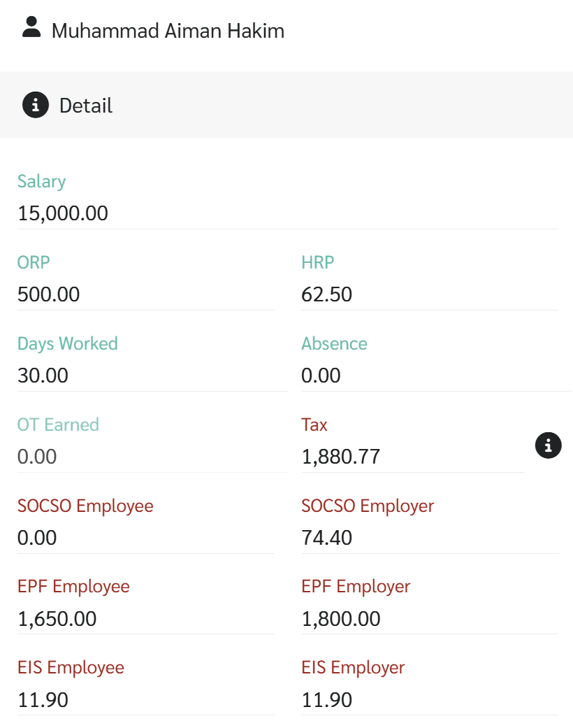Edit the SOCSO Employee value field
This screenshot has width=573, height=728.
tap(145, 538)
